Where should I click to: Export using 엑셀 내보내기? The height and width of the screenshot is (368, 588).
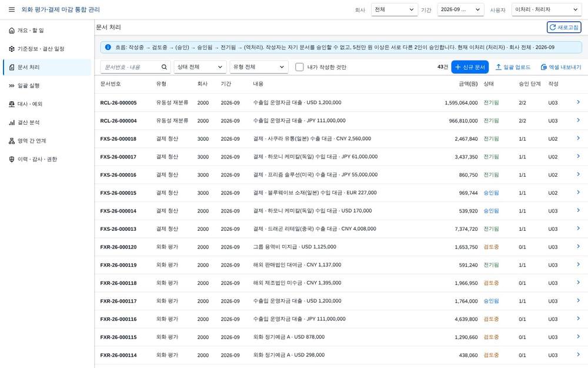pos(560,67)
